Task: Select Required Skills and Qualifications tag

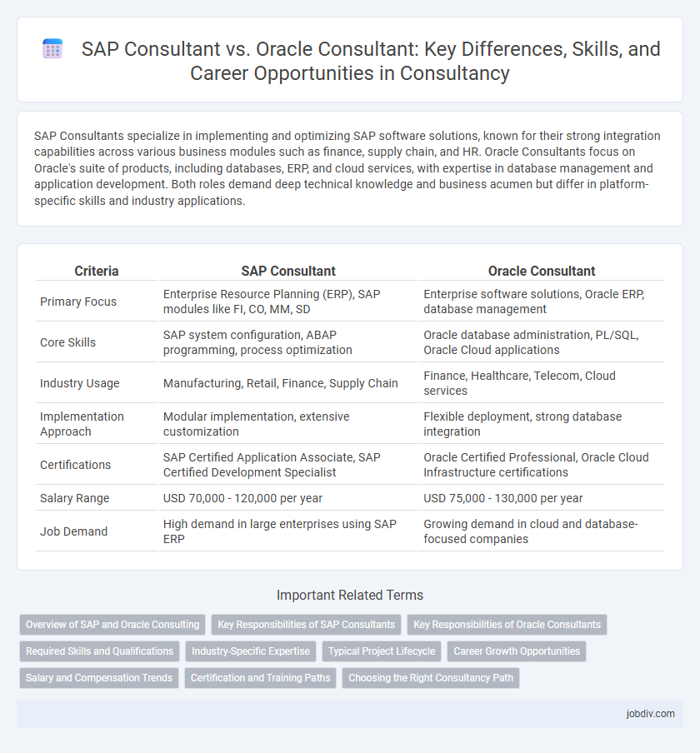Action: pyautogui.click(x=99, y=651)
